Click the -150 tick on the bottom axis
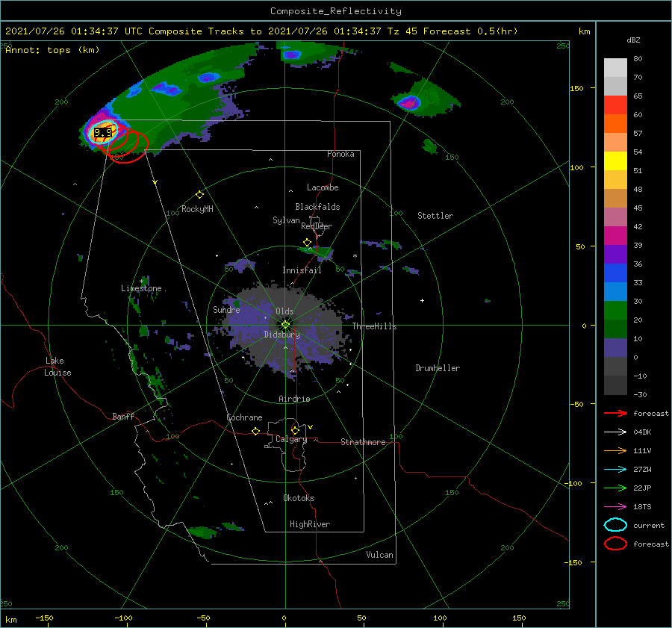This screenshot has height=628, width=672. coord(44,618)
